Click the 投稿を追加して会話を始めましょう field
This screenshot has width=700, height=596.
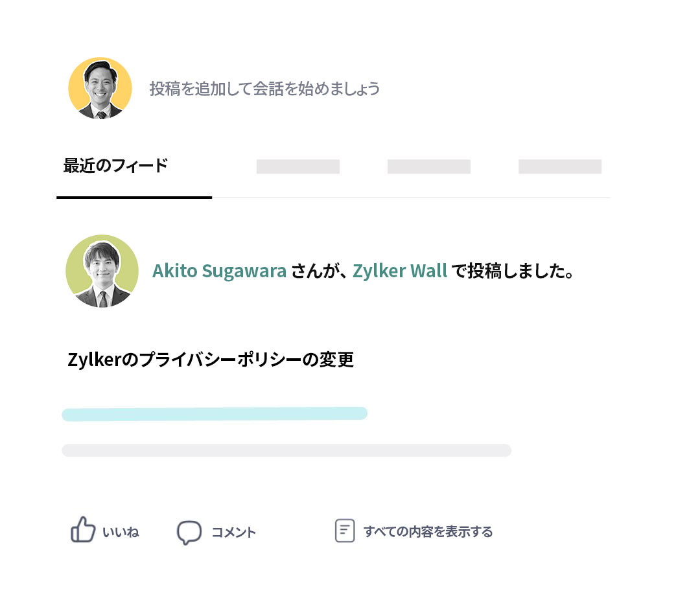point(264,89)
